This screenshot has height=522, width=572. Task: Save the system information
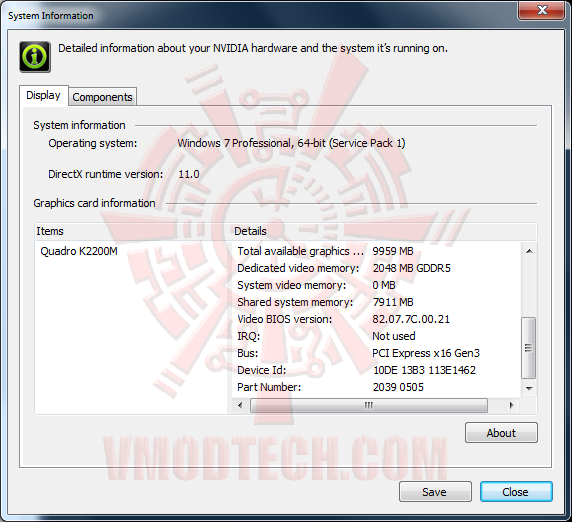[x=435, y=492]
